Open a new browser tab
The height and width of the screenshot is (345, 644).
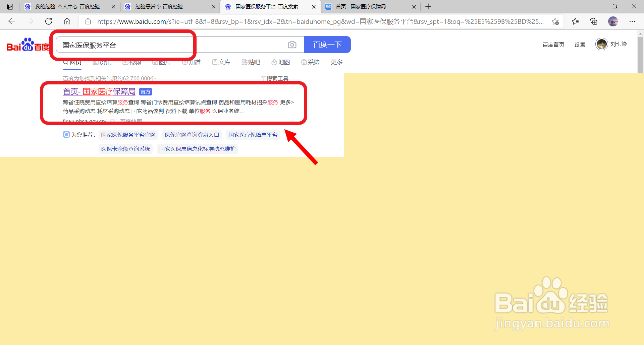coord(428,7)
